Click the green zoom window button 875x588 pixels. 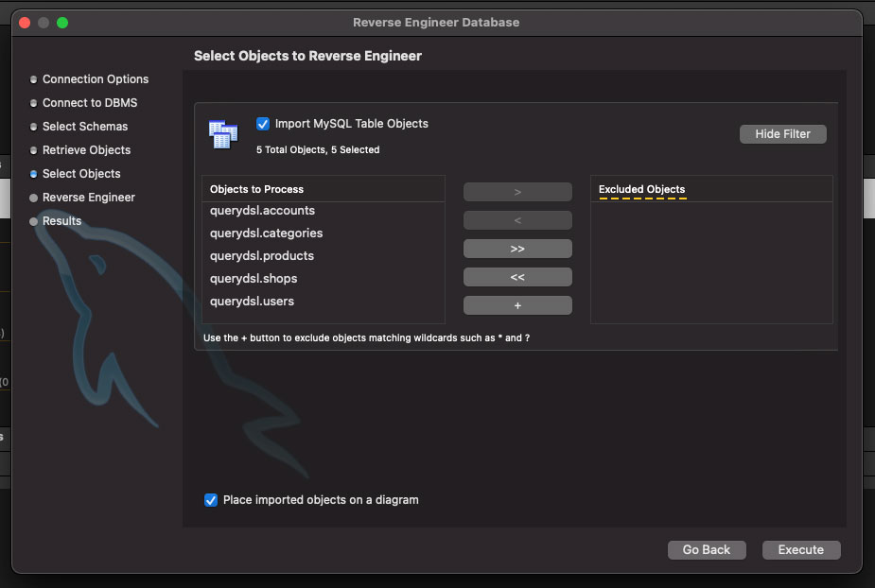[x=62, y=23]
